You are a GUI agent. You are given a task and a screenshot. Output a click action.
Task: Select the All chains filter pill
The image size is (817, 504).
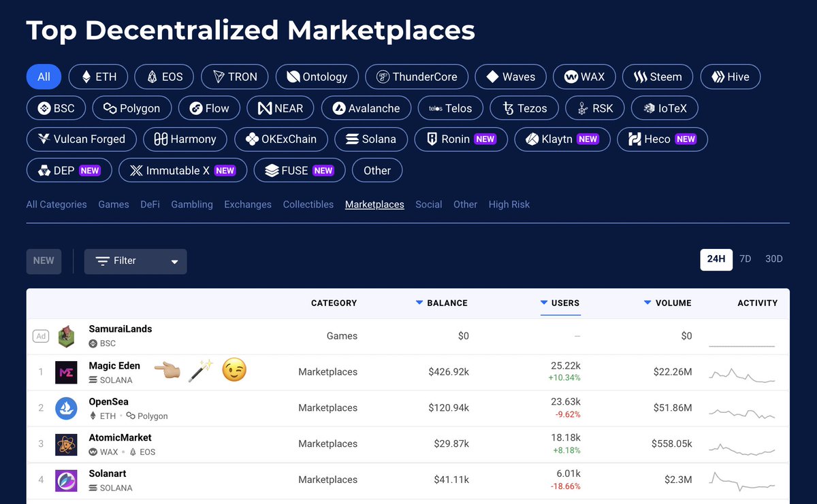pos(44,77)
